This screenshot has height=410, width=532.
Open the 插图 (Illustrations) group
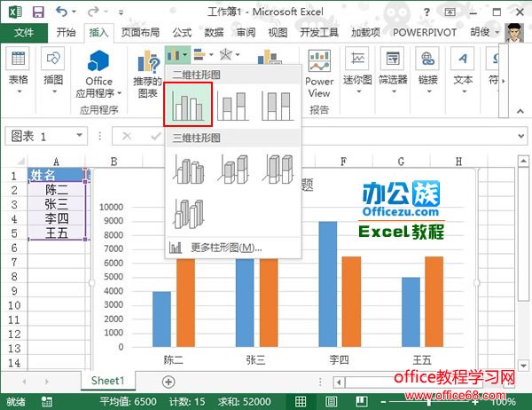53,70
